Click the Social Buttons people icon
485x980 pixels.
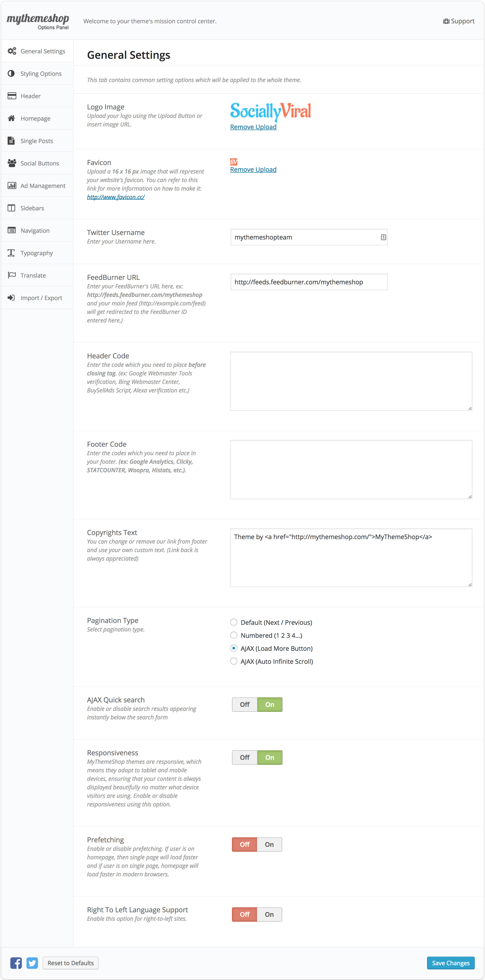point(12,163)
